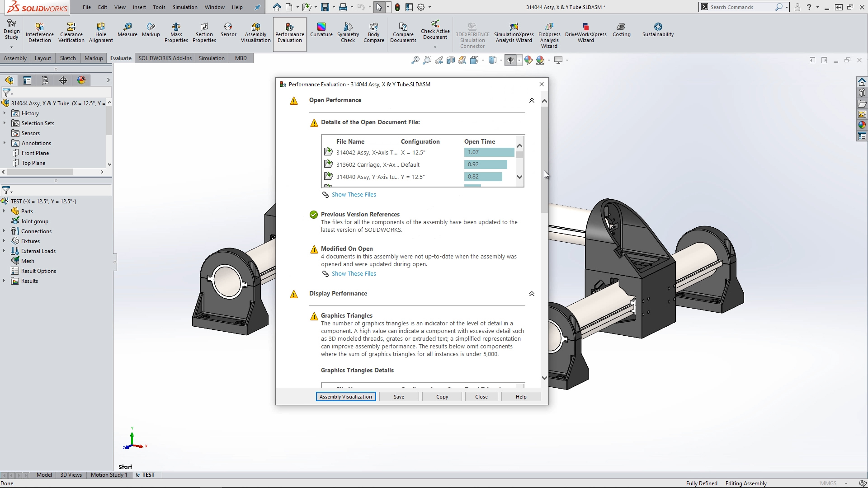Click the Sensor tool
Viewport: 868px width, 488px height.
[228, 30]
